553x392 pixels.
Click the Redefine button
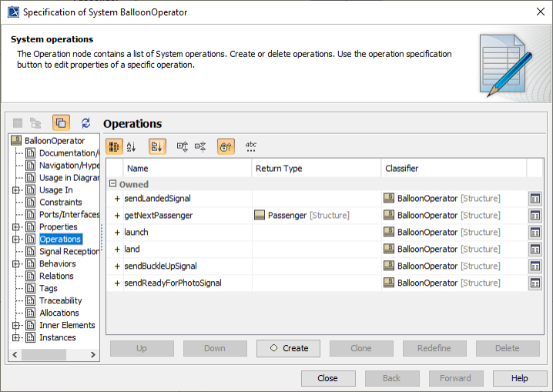pos(434,348)
